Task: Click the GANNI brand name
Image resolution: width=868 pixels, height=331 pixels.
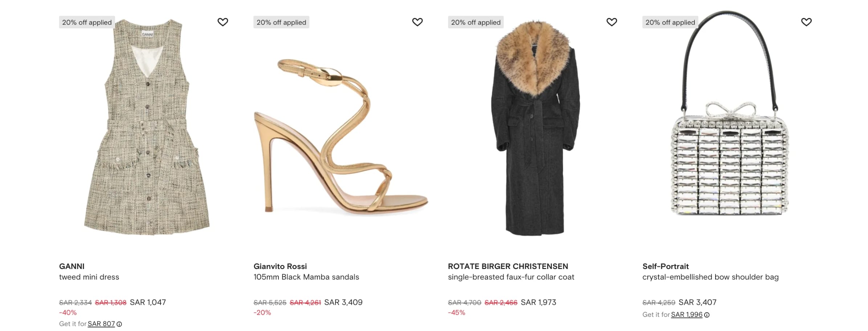Action: (72, 266)
